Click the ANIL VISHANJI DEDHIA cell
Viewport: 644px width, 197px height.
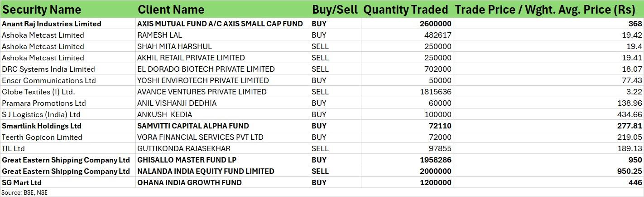coord(177,103)
